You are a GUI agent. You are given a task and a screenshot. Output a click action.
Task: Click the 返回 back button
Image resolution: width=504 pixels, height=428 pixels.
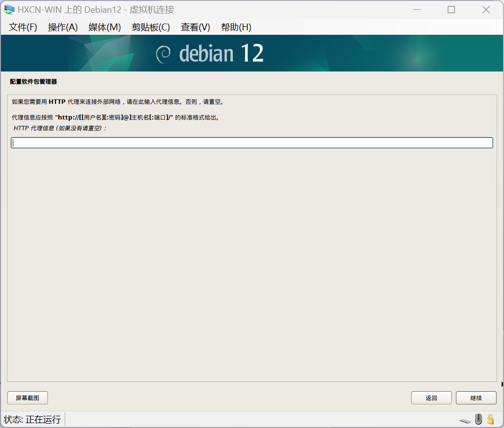431,398
